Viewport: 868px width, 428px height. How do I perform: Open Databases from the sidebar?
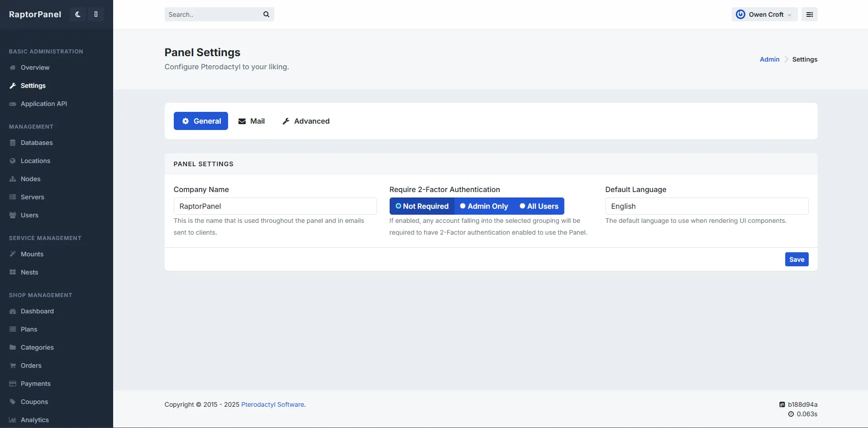tap(37, 143)
